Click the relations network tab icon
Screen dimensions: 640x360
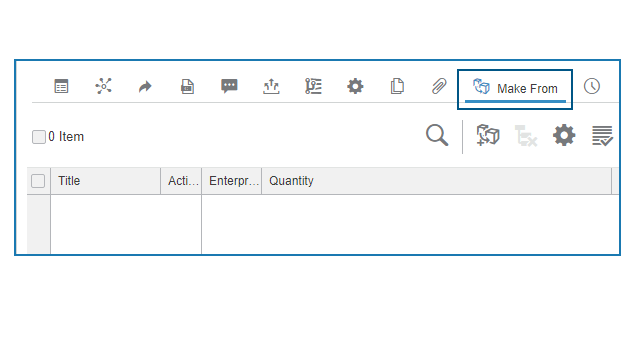(x=103, y=86)
